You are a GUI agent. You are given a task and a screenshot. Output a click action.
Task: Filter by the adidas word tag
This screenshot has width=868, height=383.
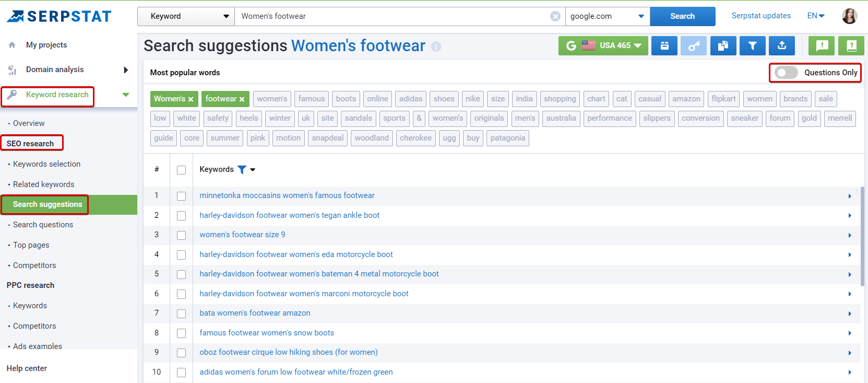point(411,99)
